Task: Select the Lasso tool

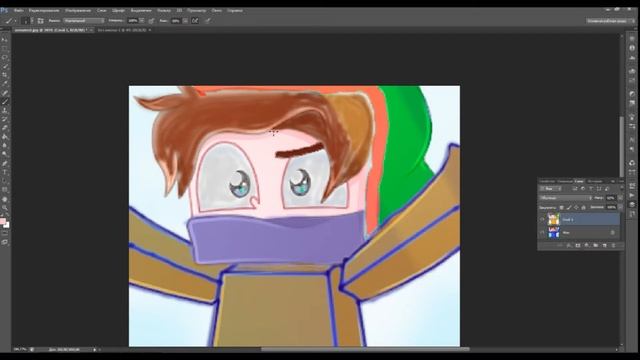Action: pyautogui.click(x=5, y=57)
